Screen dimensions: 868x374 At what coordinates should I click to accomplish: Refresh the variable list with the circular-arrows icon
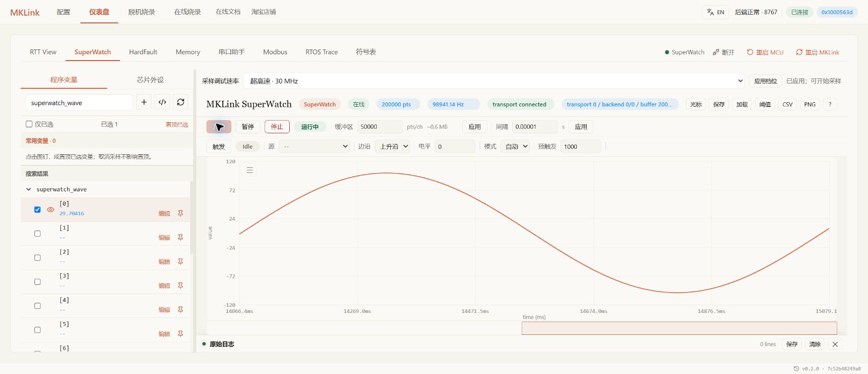pyautogui.click(x=181, y=102)
